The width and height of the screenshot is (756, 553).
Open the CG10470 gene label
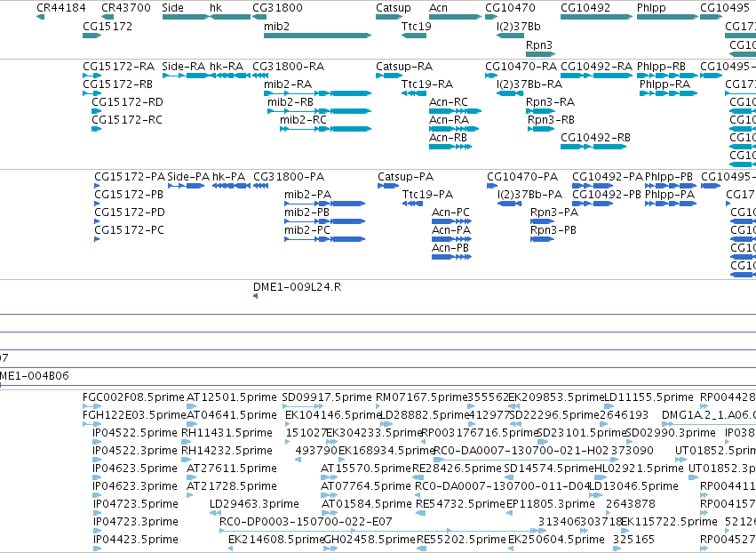pos(510,8)
